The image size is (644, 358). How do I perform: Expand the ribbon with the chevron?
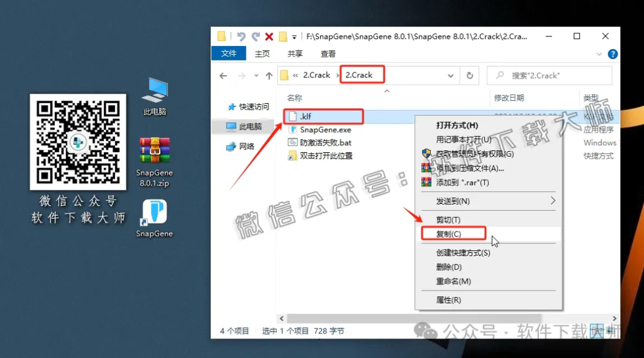tap(599, 54)
